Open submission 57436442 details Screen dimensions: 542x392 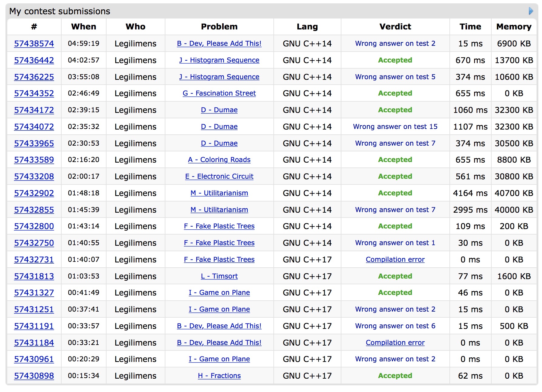[34, 60]
